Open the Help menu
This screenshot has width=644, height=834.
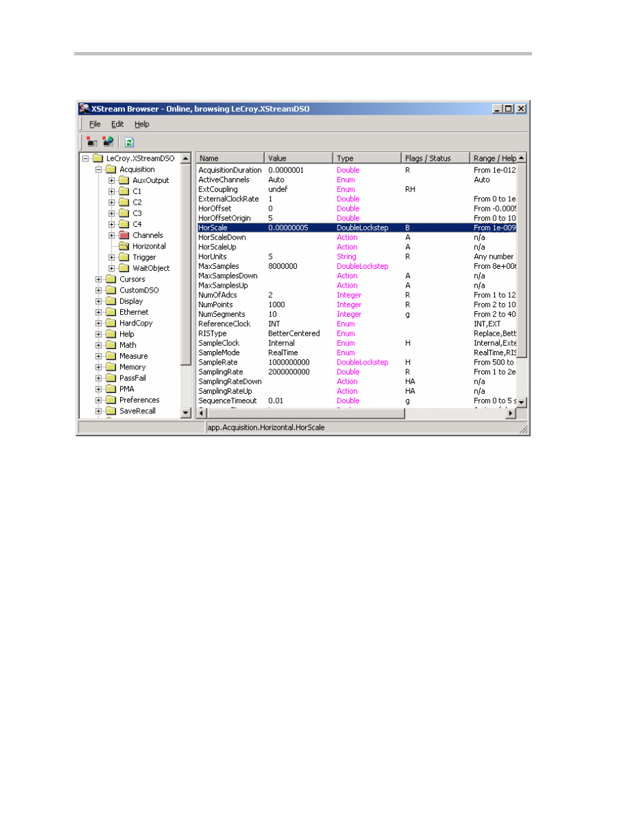(142, 124)
